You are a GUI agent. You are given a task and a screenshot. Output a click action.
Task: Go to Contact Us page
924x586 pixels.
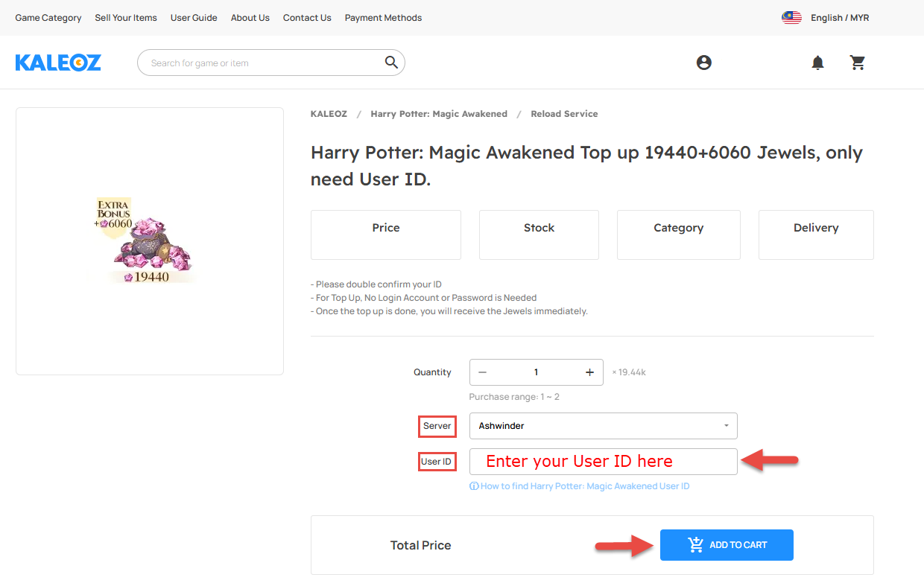click(307, 18)
